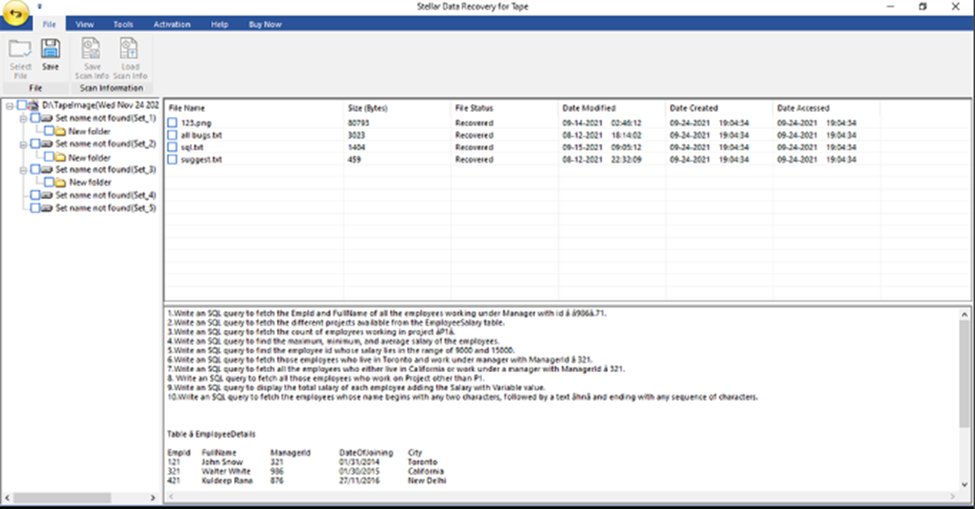Screen dimensions: 975x509
Task: Check the box for 123.png
Action: pos(173,122)
